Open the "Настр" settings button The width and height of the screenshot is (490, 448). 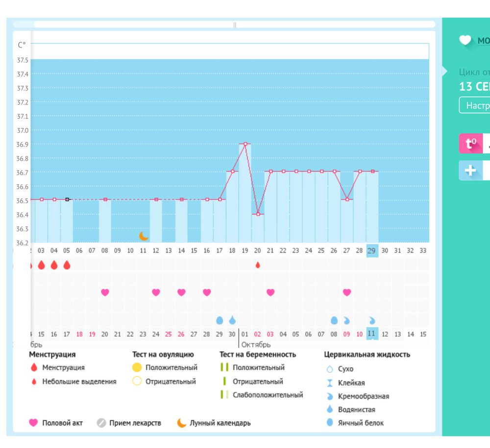pyautogui.click(x=474, y=105)
